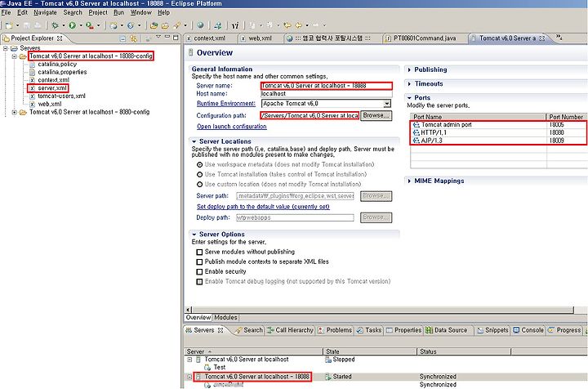Open the Navigate menu
588x389 pixels.
click(45, 12)
